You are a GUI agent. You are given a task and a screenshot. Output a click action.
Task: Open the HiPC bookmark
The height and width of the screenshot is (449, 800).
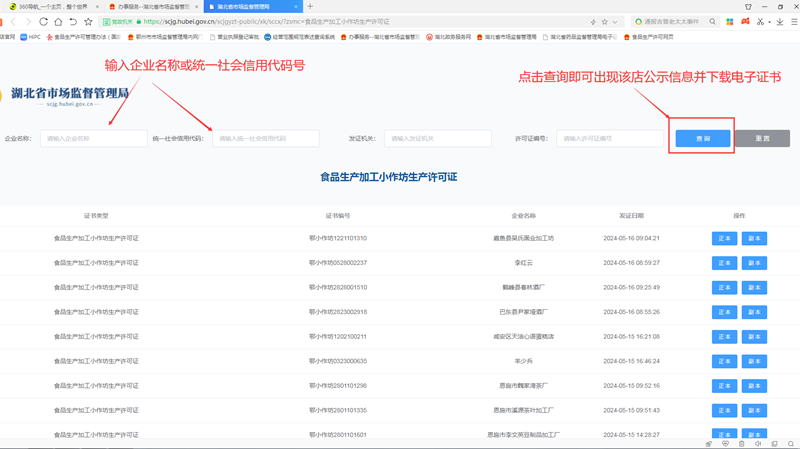pyautogui.click(x=30, y=37)
